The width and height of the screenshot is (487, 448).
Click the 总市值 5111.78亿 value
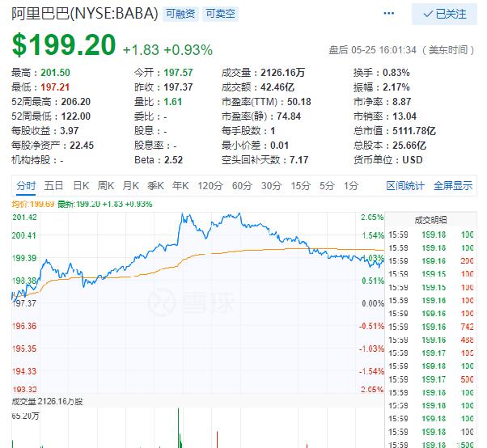tap(414, 131)
